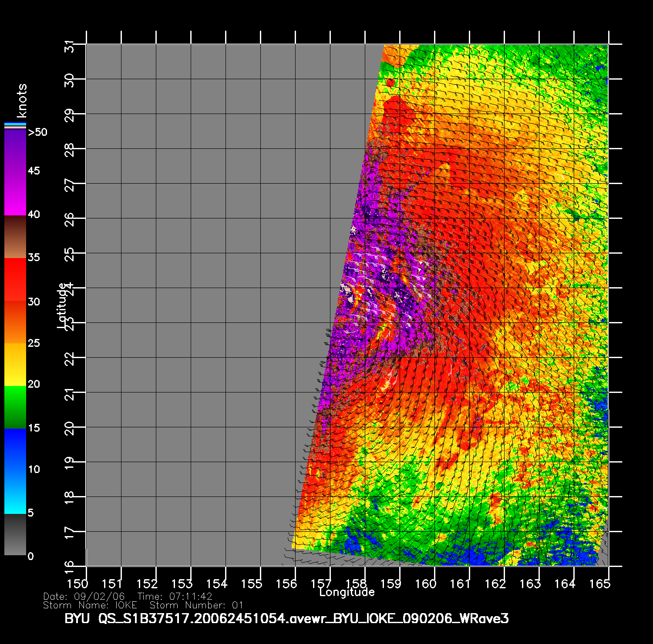Click latitude tick label 31
The width and height of the screenshot is (653, 644).
(70, 46)
